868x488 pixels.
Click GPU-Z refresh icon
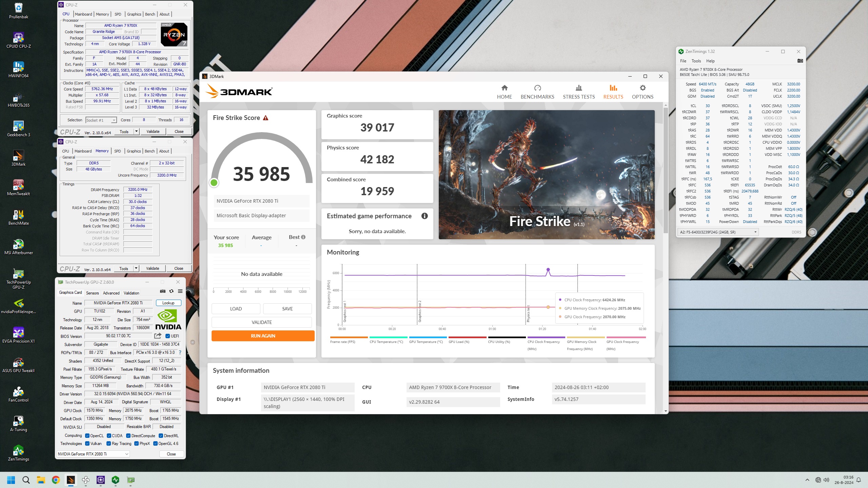(x=172, y=291)
